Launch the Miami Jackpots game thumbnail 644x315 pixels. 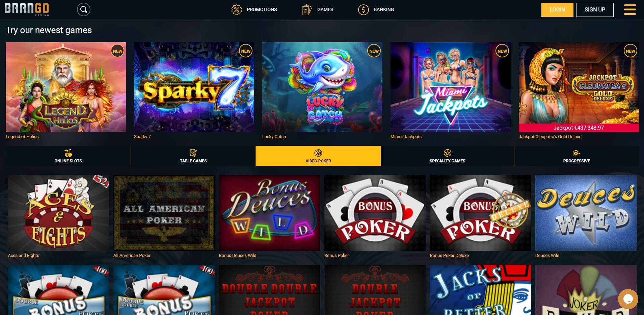pyautogui.click(x=451, y=87)
